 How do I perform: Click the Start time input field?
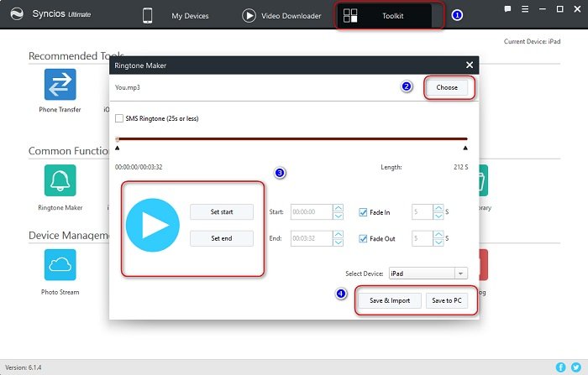(x=312, y=212)
